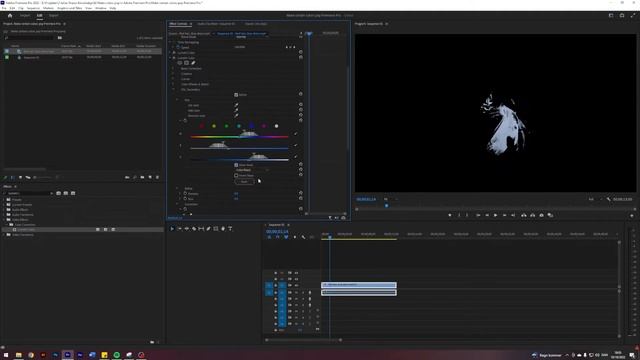This screenshot has height=360, width=640.
Task: Select the pen mask tool under Lumetri Color
Action: pos(193,63)
